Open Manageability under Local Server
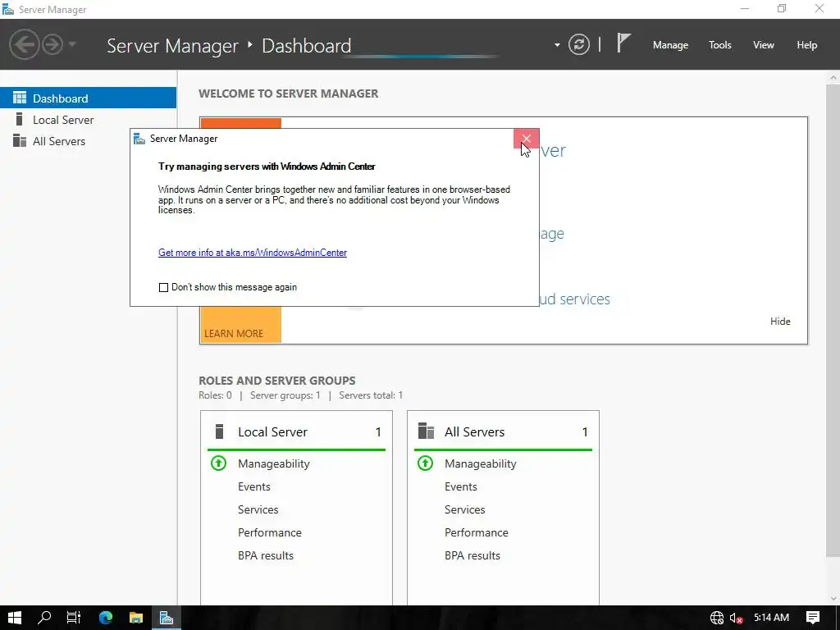The width and height of the screenshot is (840, 630). point(274,463)
